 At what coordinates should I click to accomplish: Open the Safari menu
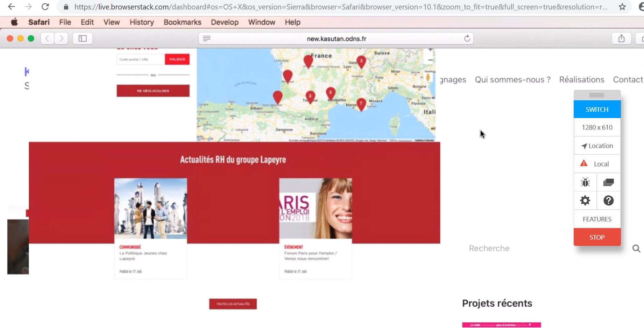point(39,22)
